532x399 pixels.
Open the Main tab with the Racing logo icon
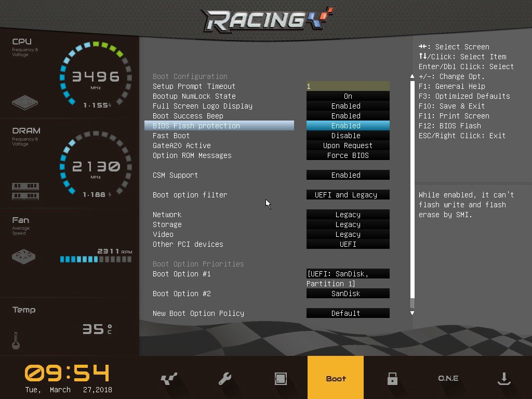click(x=169, y=379)
